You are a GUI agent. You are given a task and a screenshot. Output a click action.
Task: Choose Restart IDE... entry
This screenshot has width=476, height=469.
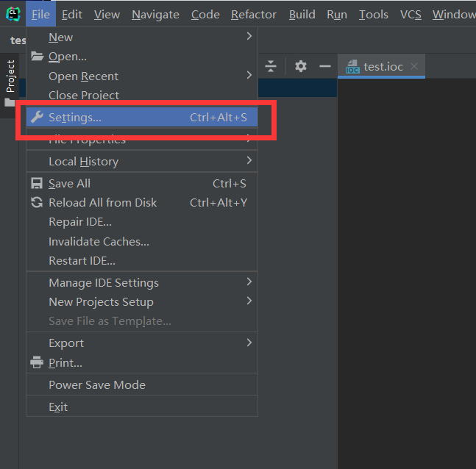[x=142, y=260]
